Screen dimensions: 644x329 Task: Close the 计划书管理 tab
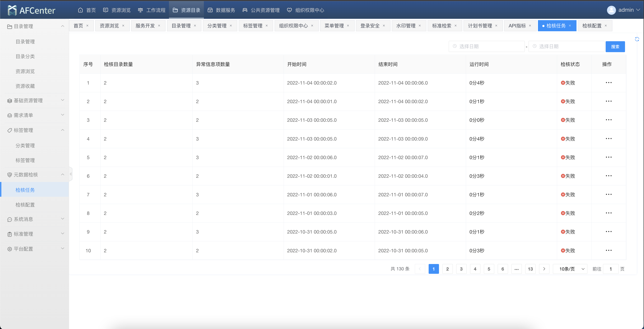tap(496, 25)
